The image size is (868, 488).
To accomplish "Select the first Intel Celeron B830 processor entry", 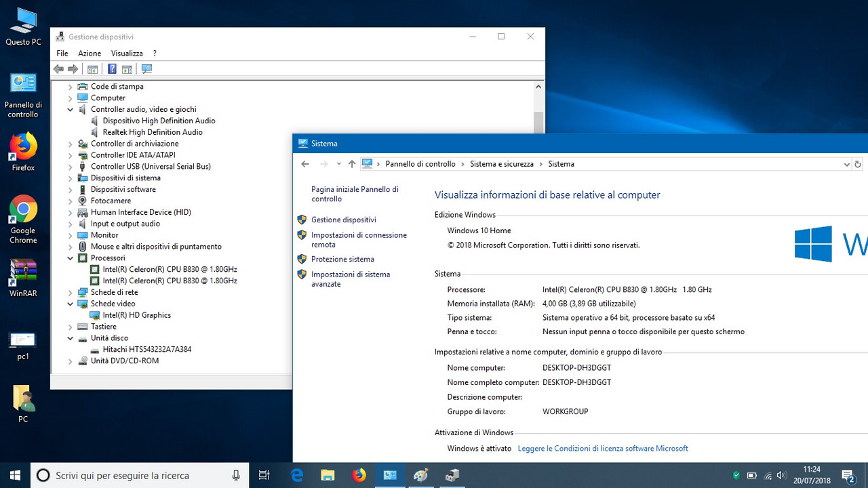I will pyautogui.click(x=170, y=270).
